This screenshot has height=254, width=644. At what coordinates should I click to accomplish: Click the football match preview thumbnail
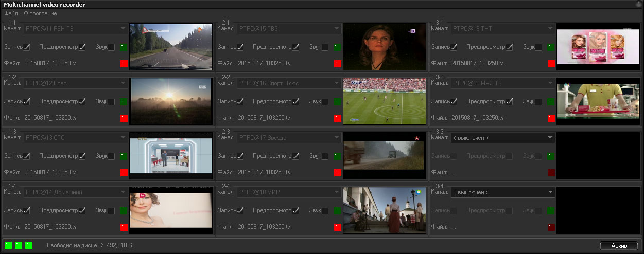click(385, 101)
